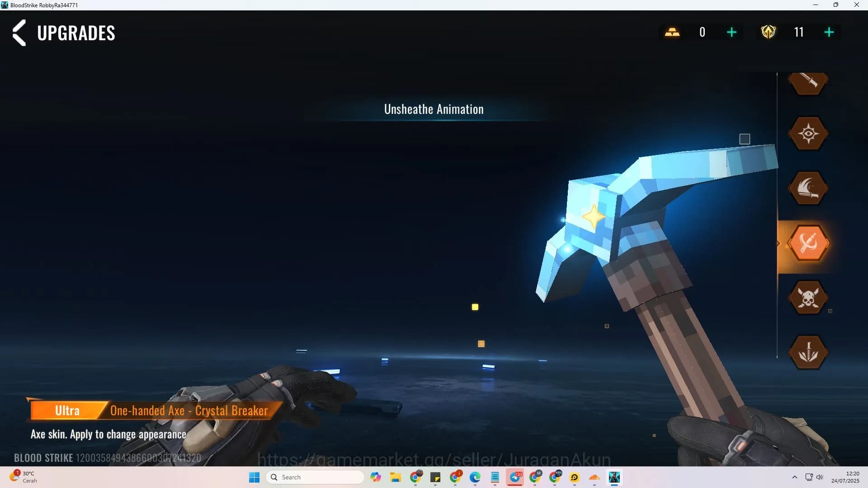This screenshot has height=488, width=868.
Task: Go back using the Upgrades back arrow
Action: pos(18,33)
